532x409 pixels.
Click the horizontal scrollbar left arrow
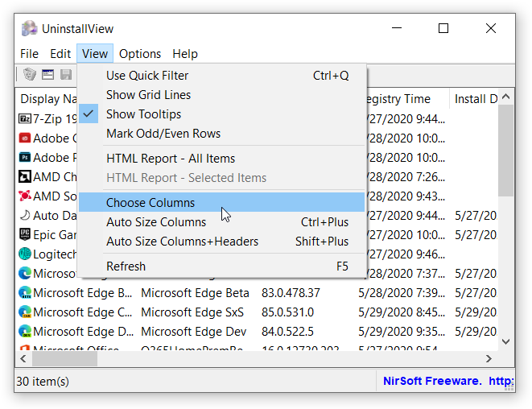tap(23, 358)
